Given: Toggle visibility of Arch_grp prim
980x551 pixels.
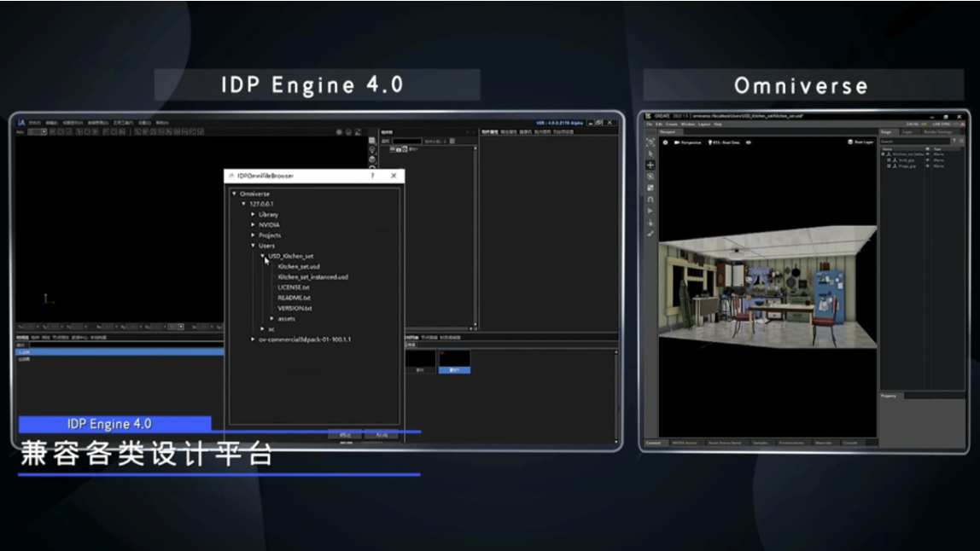Looking at the screenshot, I should 927,160.
